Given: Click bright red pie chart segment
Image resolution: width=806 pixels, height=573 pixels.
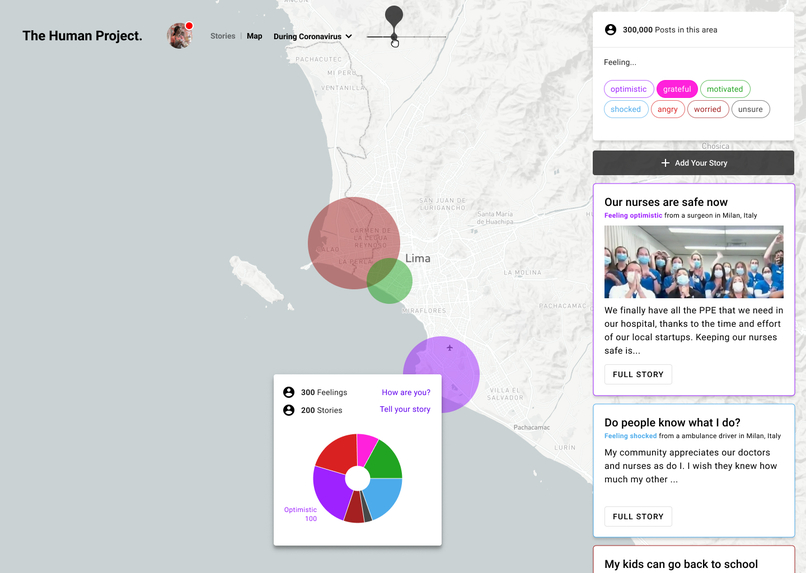Looking at the screenshot, I should click(x=337, y=455).
